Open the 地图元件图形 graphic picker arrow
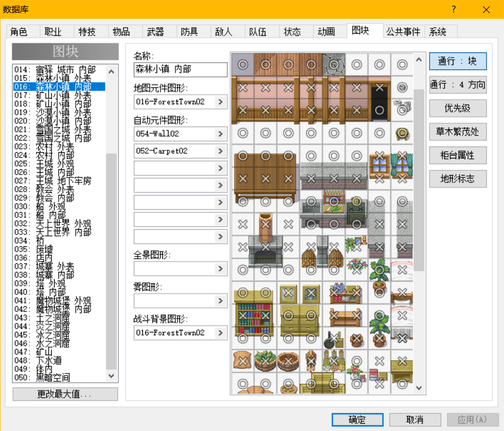The height and width of the screenshot is (431, 504). (x=220, y=101)
